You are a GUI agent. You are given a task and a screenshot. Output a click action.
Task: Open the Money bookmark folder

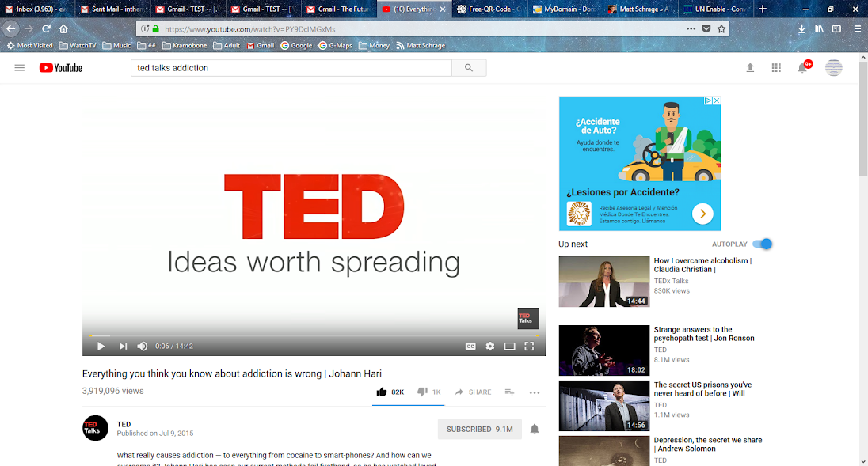tap(375, 45)
